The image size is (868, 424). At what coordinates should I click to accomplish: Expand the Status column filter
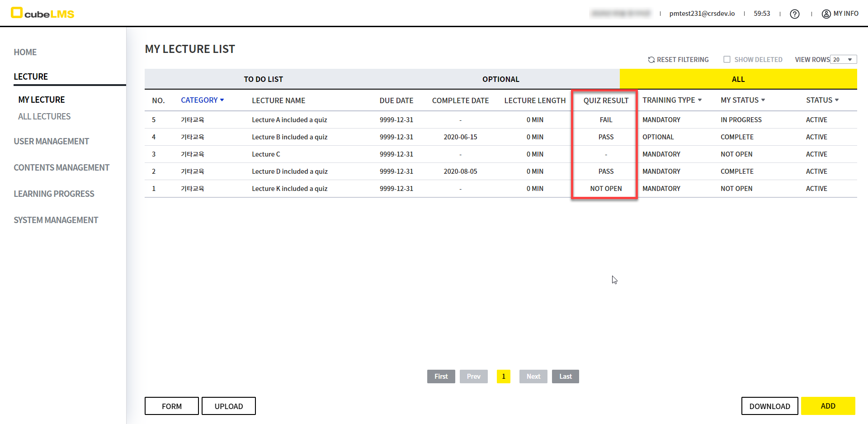837,100
